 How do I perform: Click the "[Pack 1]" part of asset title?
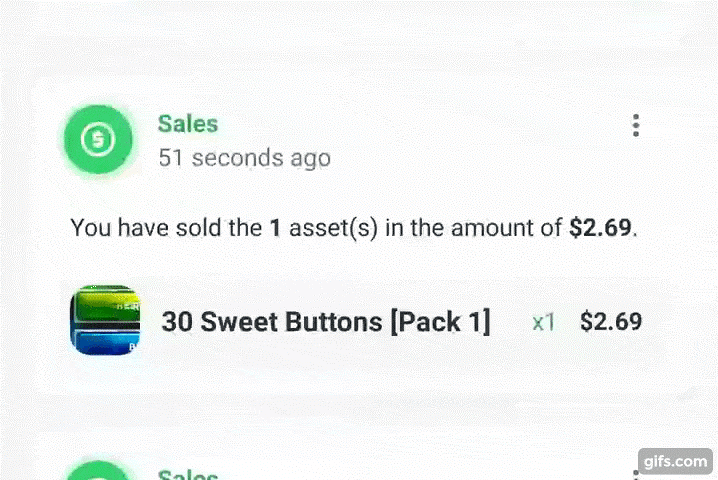click(x=440, y=322)
